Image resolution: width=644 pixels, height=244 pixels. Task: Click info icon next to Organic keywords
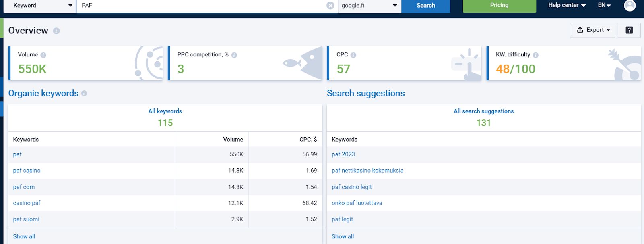(84, 94)
